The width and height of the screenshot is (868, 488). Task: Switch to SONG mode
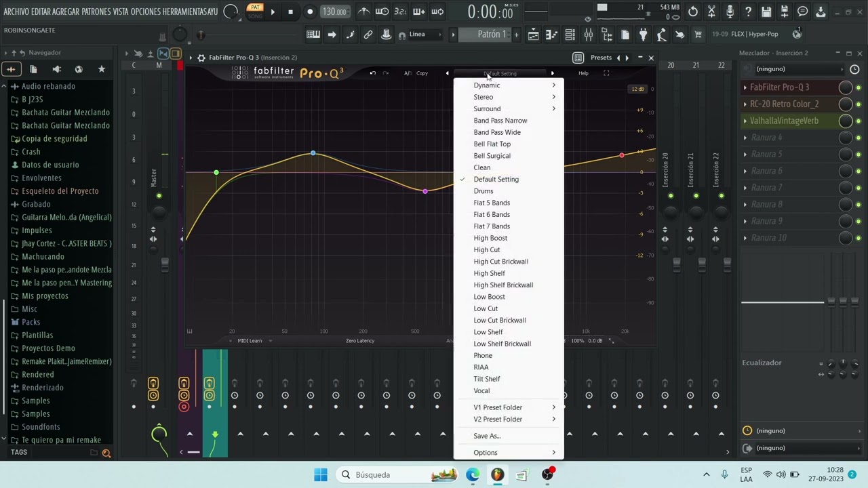coord(255,16)
